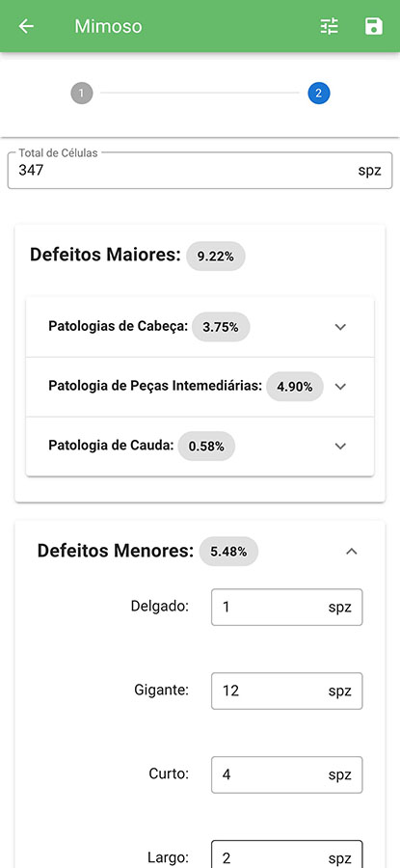Click the 0.58% tail pathology chip

206,447
